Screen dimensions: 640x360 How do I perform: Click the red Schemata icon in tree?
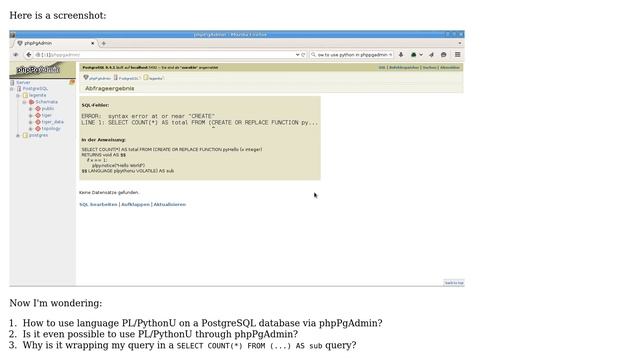click(x=31, y=102)
